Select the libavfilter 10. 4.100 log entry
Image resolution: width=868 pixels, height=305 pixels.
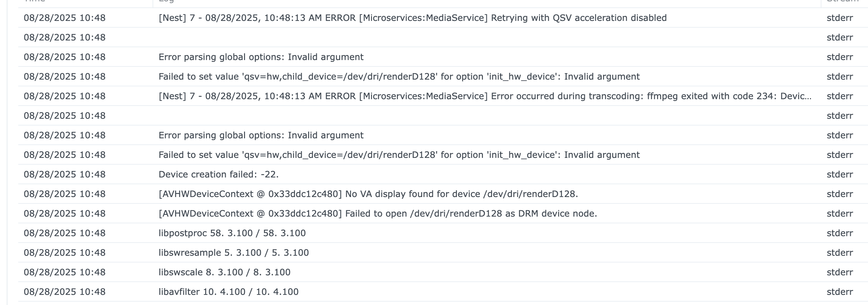[228, 292]
